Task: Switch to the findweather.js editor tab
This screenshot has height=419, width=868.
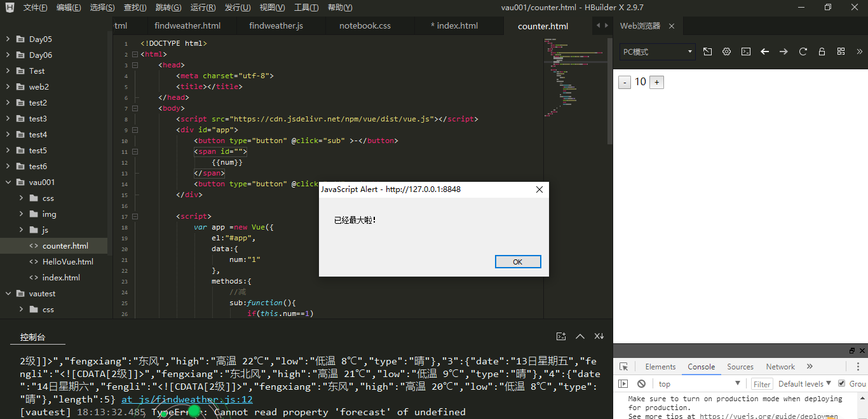Action: pos(276,25)
